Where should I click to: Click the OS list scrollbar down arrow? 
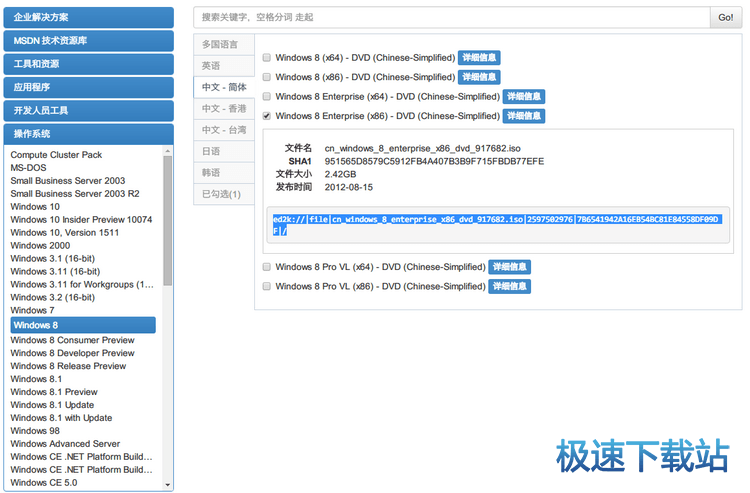tap(167, 485)
